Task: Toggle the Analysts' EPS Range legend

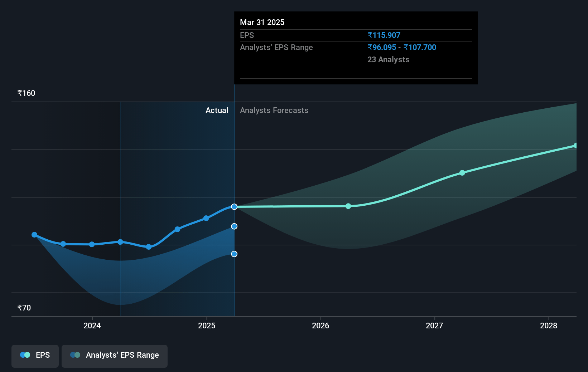Action: click(115, 356)
